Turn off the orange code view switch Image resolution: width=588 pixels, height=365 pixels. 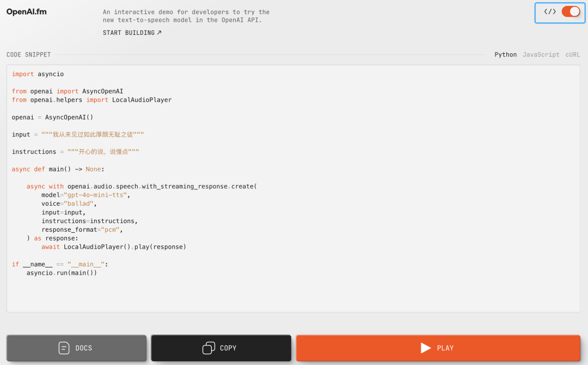(x=571, y=11)
